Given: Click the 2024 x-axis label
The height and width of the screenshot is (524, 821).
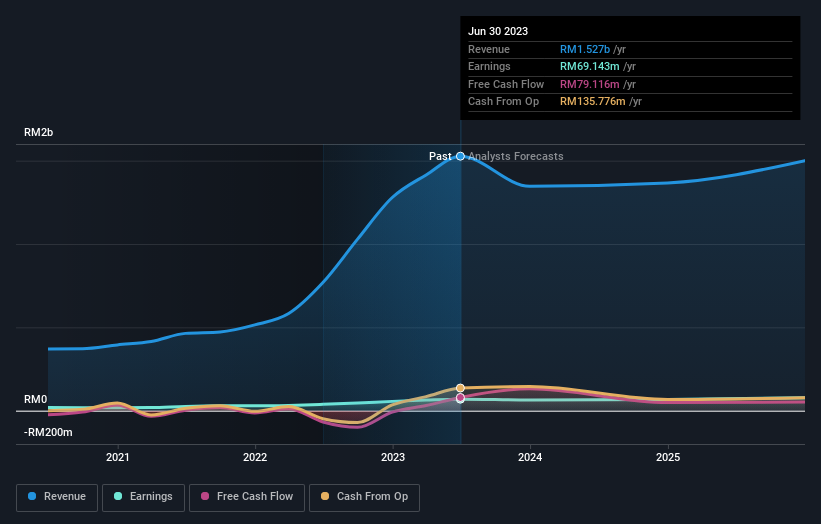Looking at the screenshot, I should pos(530,458).
